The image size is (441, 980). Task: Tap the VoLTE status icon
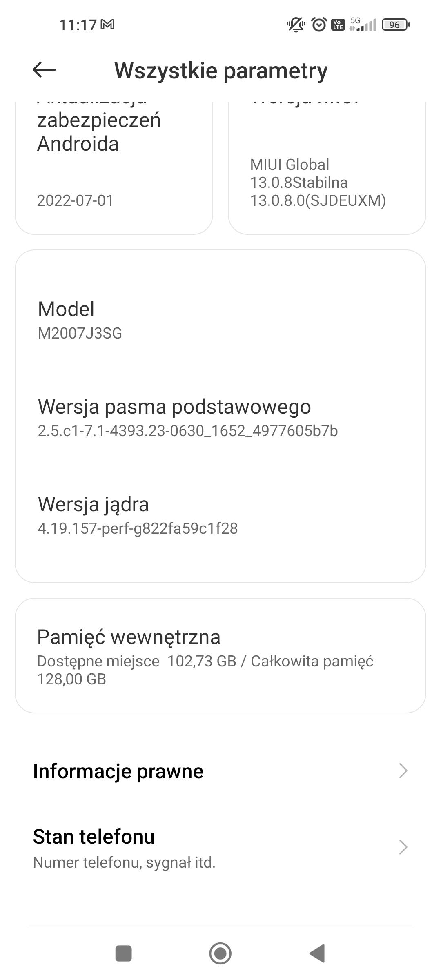(338, 25)
